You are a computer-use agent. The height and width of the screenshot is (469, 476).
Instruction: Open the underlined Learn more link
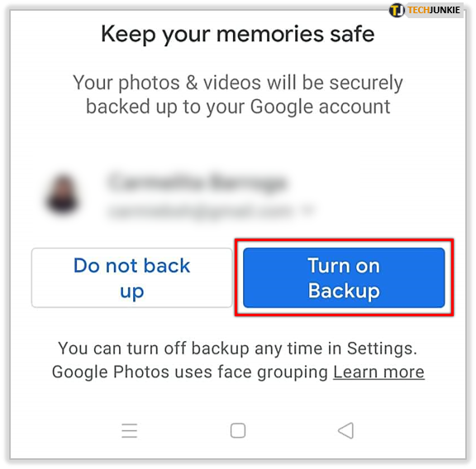click(378, 372)
